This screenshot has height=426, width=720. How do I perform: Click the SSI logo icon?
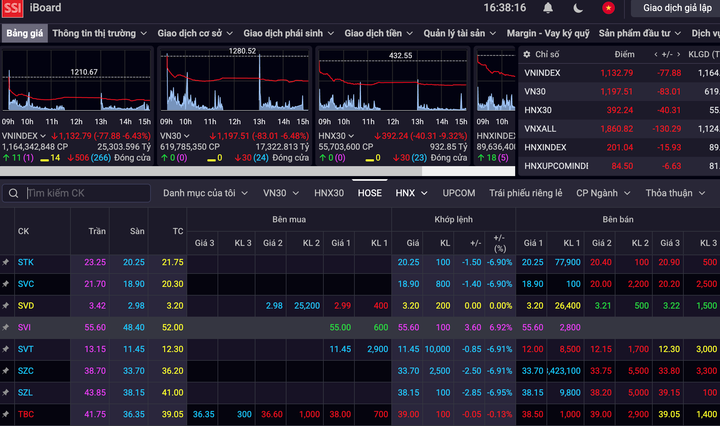click(x=14, y=8)
